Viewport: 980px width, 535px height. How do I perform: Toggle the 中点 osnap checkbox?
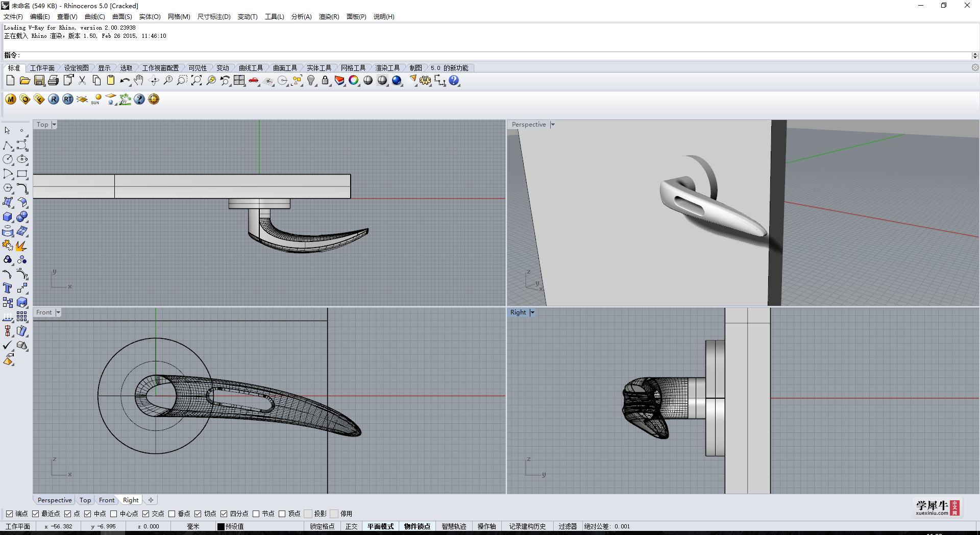pos(87,514)
